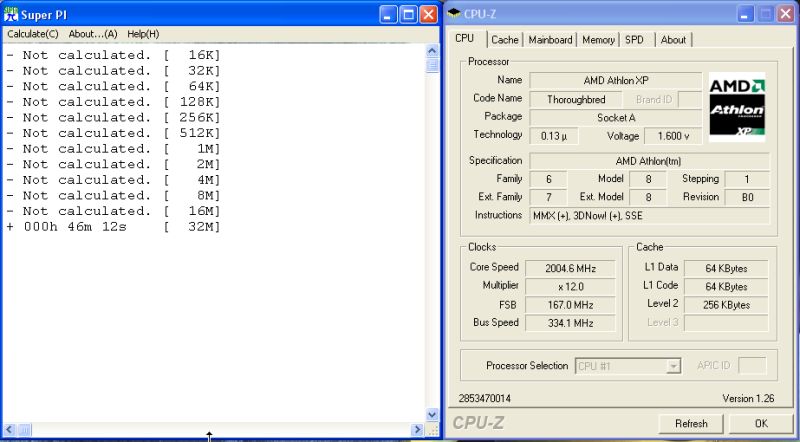Close the Super PI window
The image size is (800, 442).
coord(428,14)
